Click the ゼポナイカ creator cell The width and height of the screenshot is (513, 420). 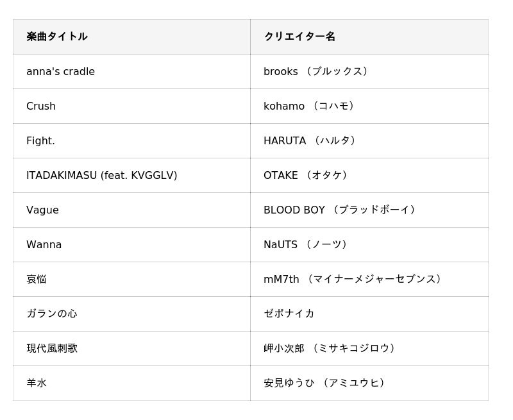point(289,314)
